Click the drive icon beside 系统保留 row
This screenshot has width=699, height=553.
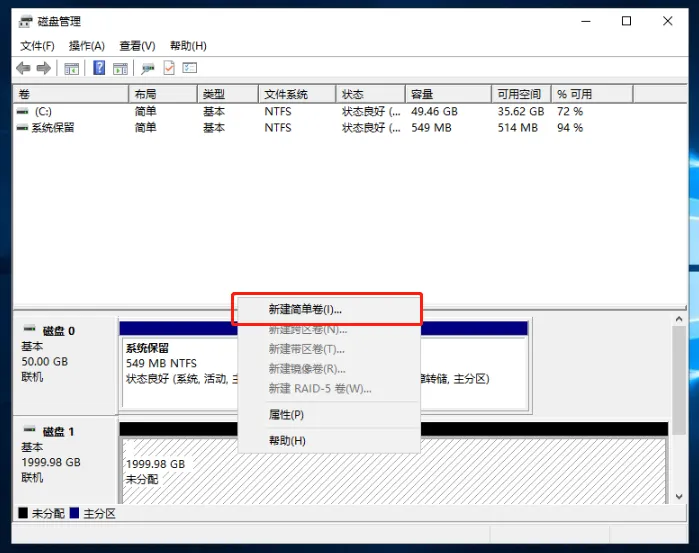click(22, 128)
